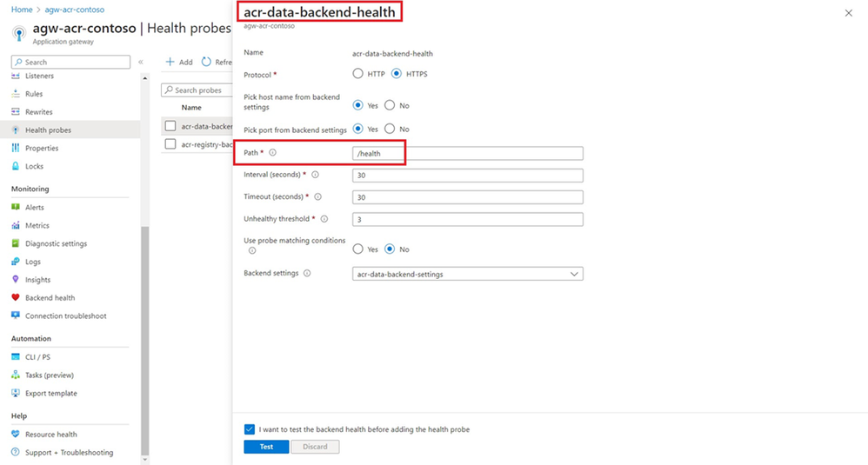Viewport: 868px width, 465px height.
Task: Click the Unhealthy threshold info icon
Action: 324,219
